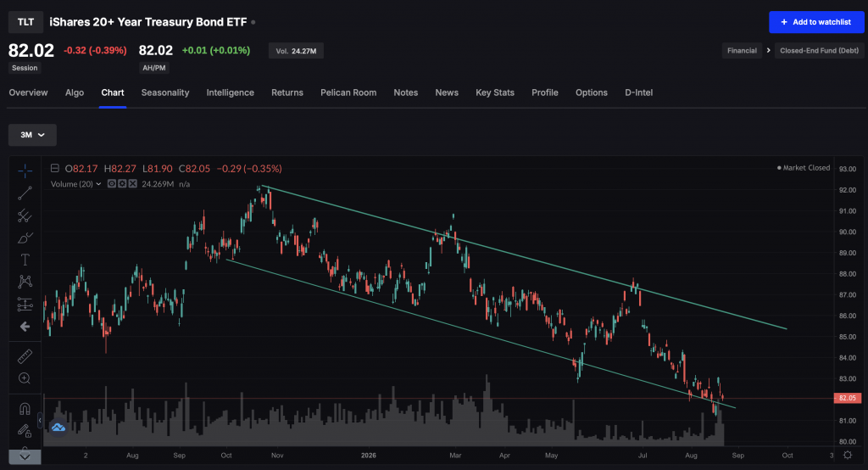The width and height of the screenshot is (868, 470).
Task: Click the iShares 20+ Year Treasury Bond ETF title
Action: (x=147, y=22)
